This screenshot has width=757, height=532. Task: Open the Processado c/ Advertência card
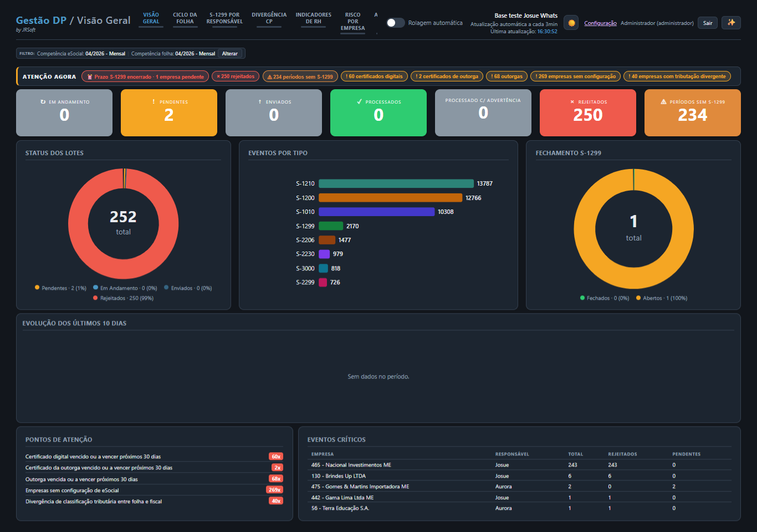click(483, 112)
